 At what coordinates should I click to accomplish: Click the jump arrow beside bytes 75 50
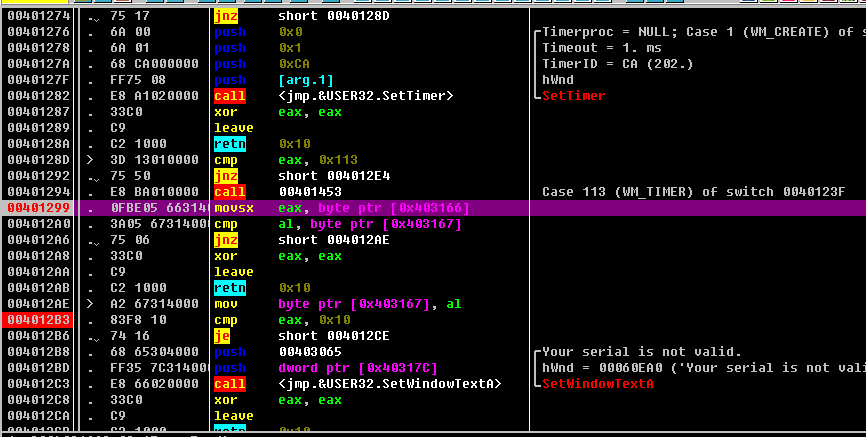coord(94,177)
